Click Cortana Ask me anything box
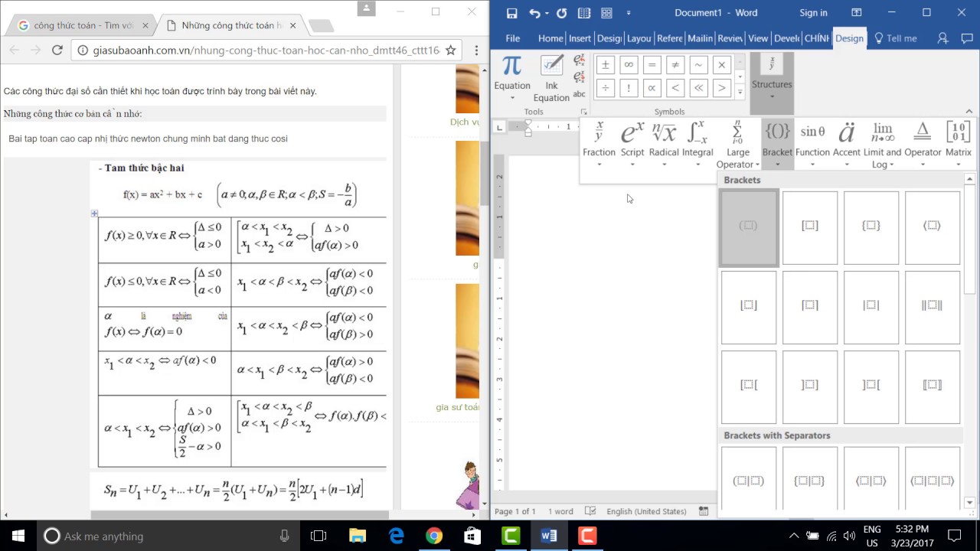Viewport: 980px width, 551px height. click(x=168, y=536)
